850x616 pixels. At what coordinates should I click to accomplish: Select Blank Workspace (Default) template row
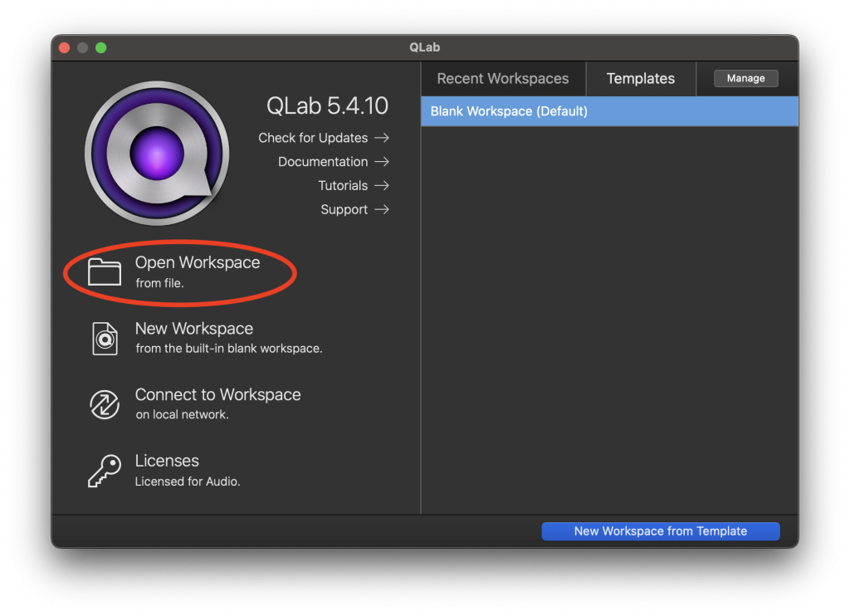610,111
